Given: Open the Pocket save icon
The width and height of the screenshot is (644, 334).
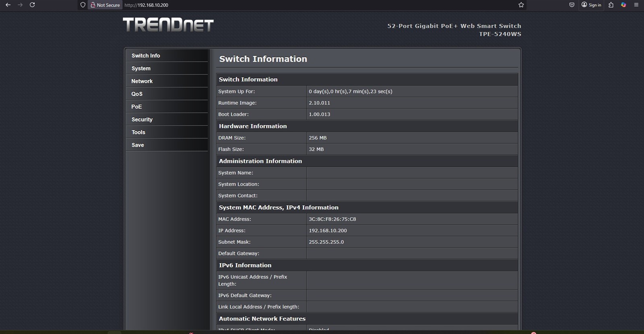Looking at the screenshot, I should click(572, 5).
